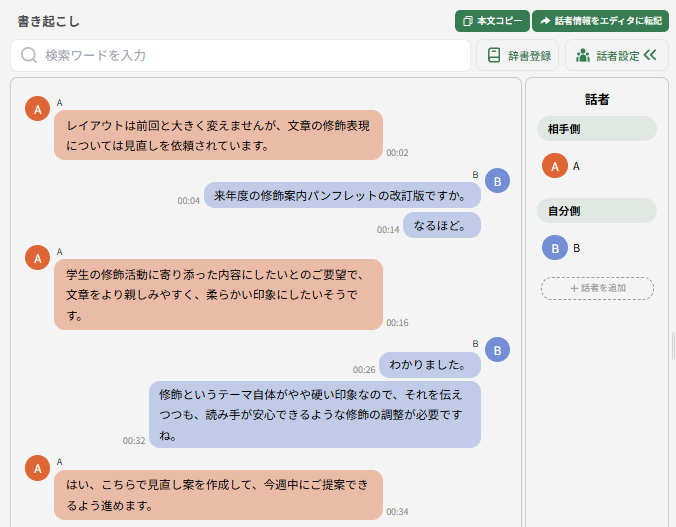
Task: Select message starting はい、こちらで見直し案
Action: (218, 495)
